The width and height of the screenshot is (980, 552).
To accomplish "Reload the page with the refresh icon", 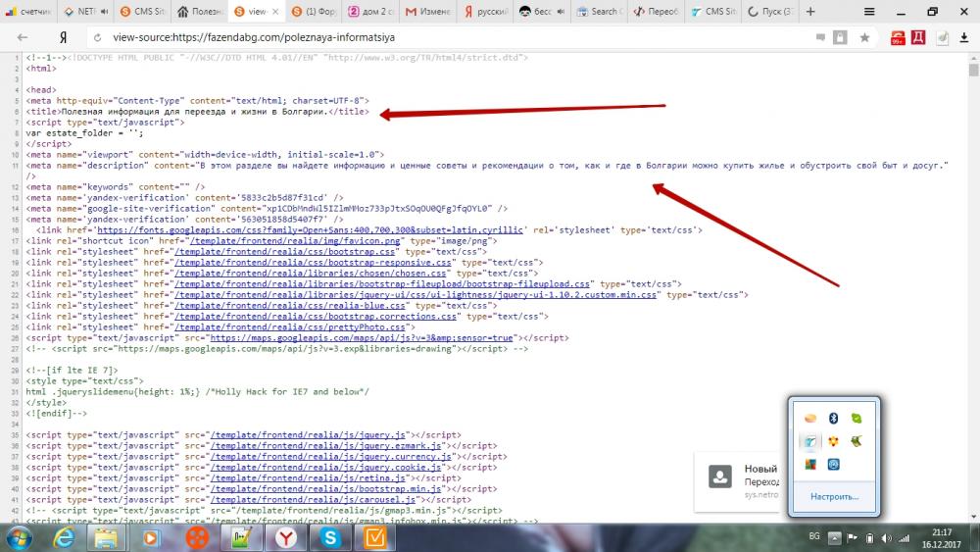I will click(97, 37).
